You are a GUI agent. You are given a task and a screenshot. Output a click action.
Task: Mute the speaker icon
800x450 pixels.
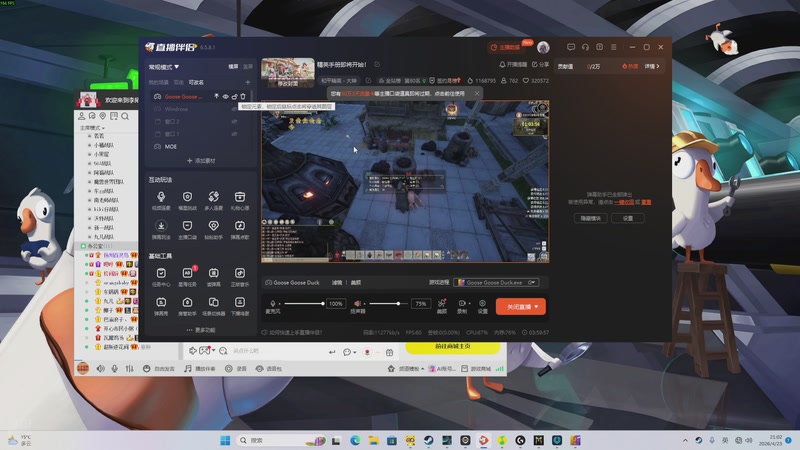357,303
